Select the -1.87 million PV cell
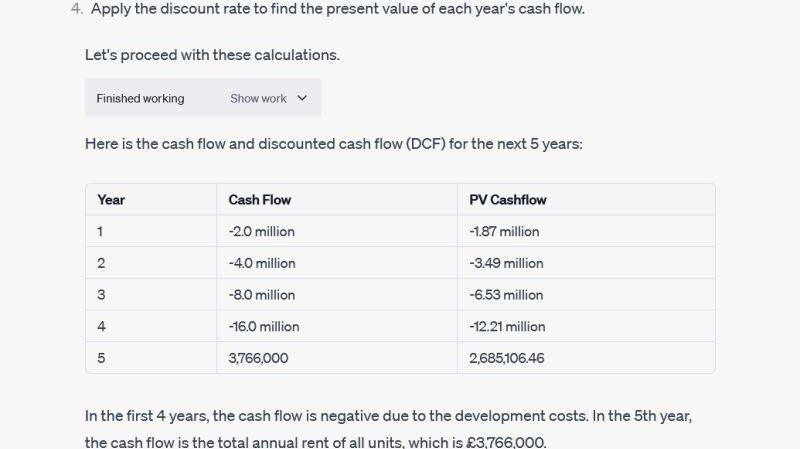The image size is (800, 449). 504,231
